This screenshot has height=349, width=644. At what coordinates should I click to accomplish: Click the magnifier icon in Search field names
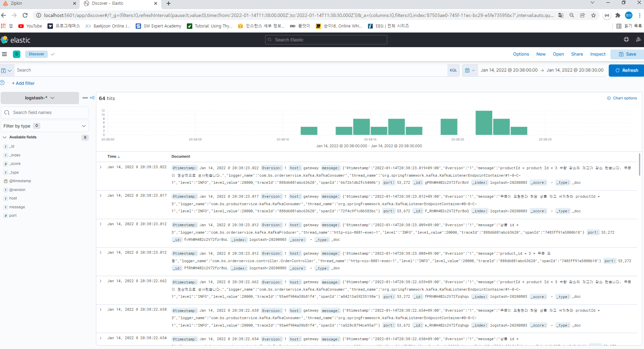pyautogui.click(x=7, y=112)
